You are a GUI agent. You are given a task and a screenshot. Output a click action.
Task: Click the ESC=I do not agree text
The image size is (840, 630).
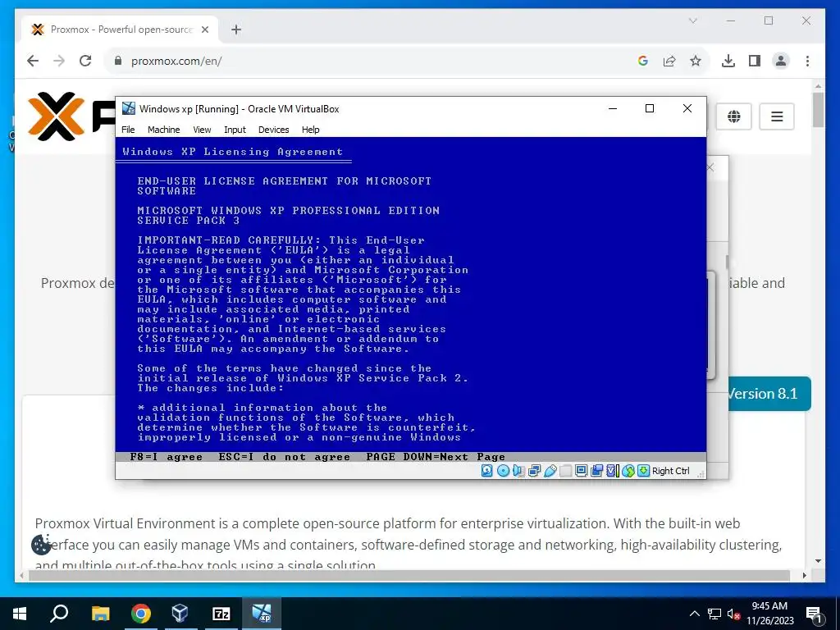(284, 457)
